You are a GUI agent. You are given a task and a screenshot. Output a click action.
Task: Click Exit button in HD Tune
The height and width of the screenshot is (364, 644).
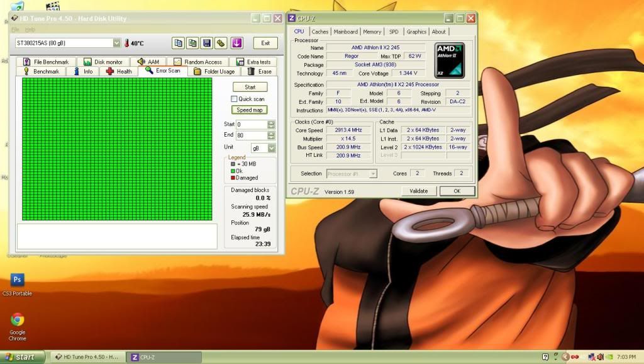[265, 43]
